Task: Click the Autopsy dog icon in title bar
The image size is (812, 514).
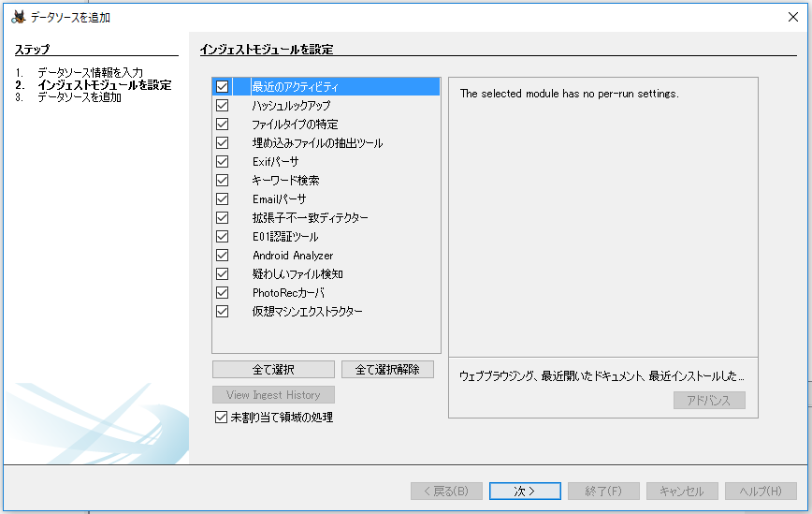Action: tap(18, 17)
